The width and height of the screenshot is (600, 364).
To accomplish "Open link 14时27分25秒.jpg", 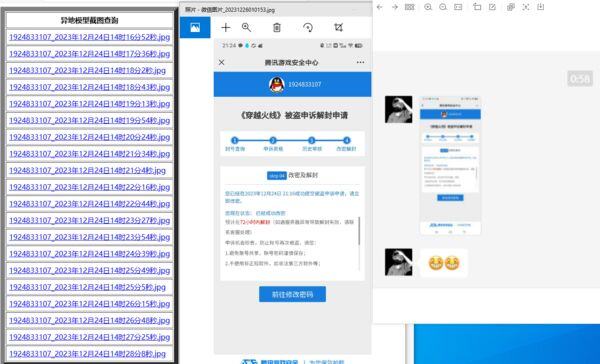I will (90, 337).
